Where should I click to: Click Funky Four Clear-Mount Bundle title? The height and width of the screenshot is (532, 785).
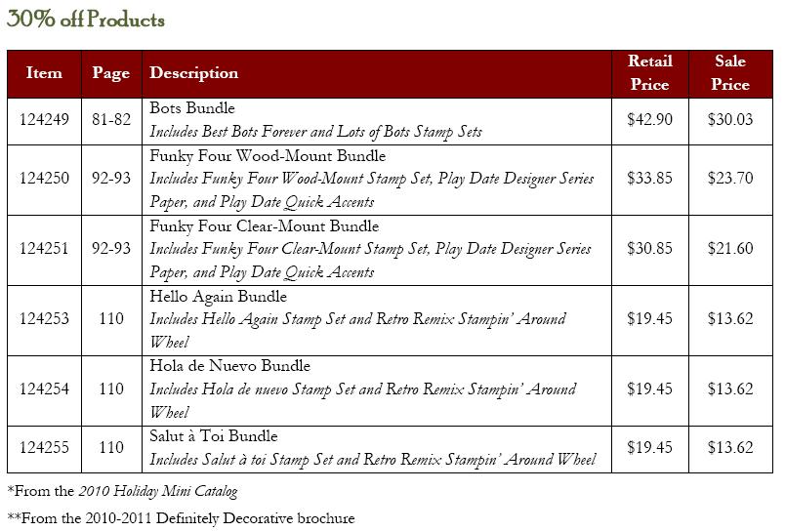click(x=264, y=226)
